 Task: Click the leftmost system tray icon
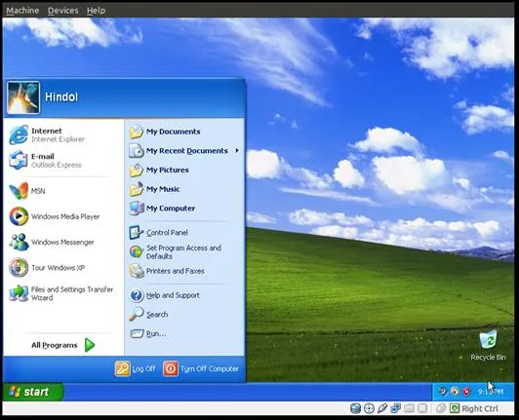443,392
